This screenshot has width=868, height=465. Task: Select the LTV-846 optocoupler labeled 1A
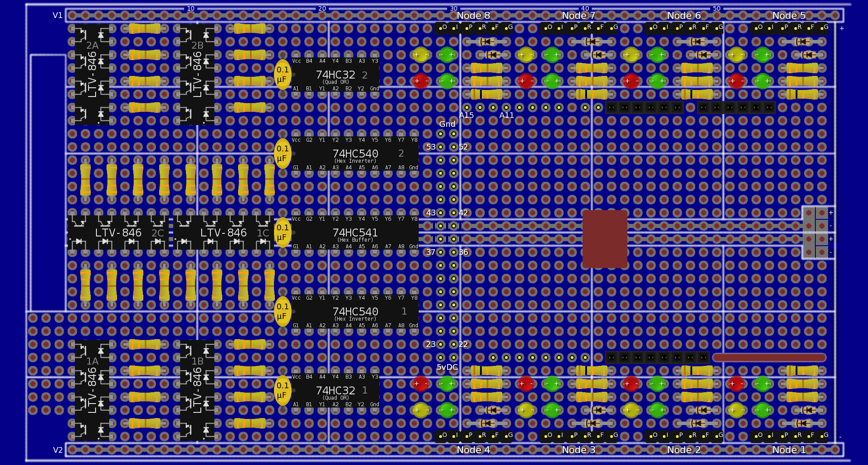(92, 390)
